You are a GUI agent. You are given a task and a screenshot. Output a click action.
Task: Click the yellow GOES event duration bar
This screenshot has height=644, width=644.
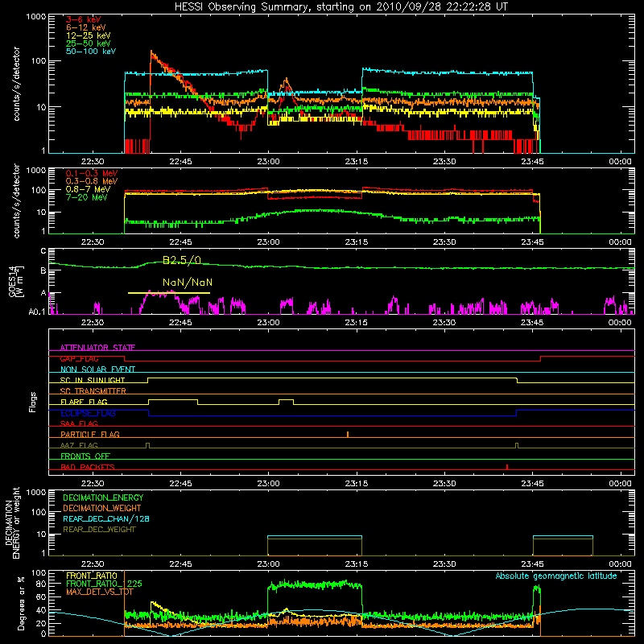coord(169,293)
